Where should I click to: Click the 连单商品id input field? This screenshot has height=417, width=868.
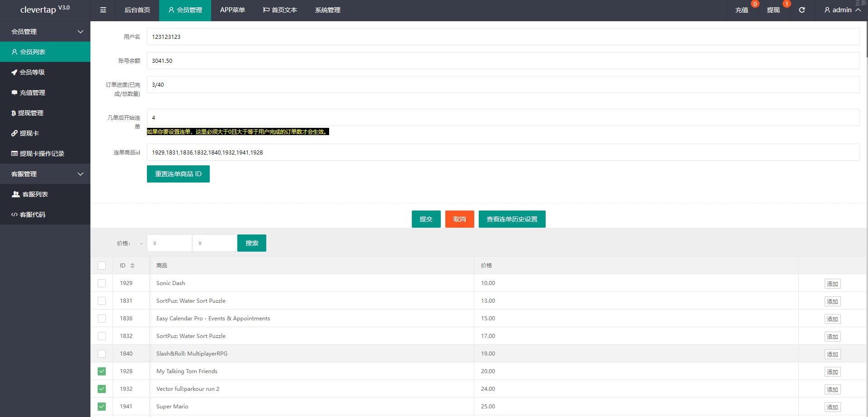(503, 152)
